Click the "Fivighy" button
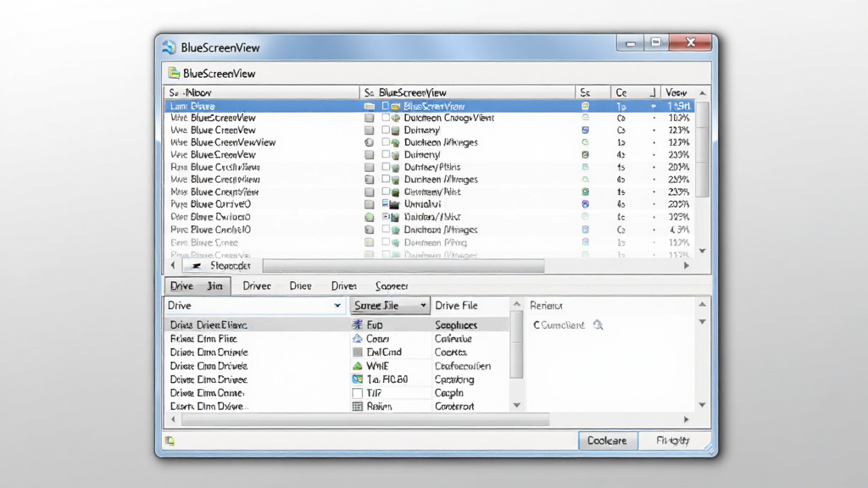Image resolution: width=868 pixels, height=488 pixels. point(673,441)
